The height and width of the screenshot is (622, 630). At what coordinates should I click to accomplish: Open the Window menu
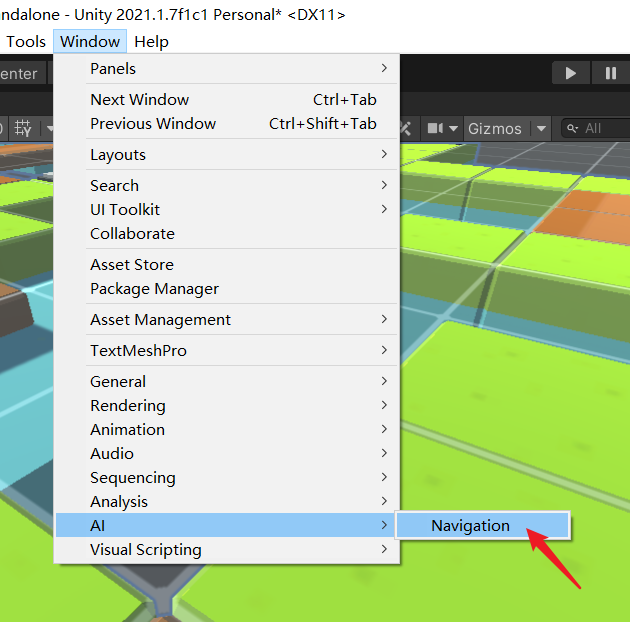[90, 41]
